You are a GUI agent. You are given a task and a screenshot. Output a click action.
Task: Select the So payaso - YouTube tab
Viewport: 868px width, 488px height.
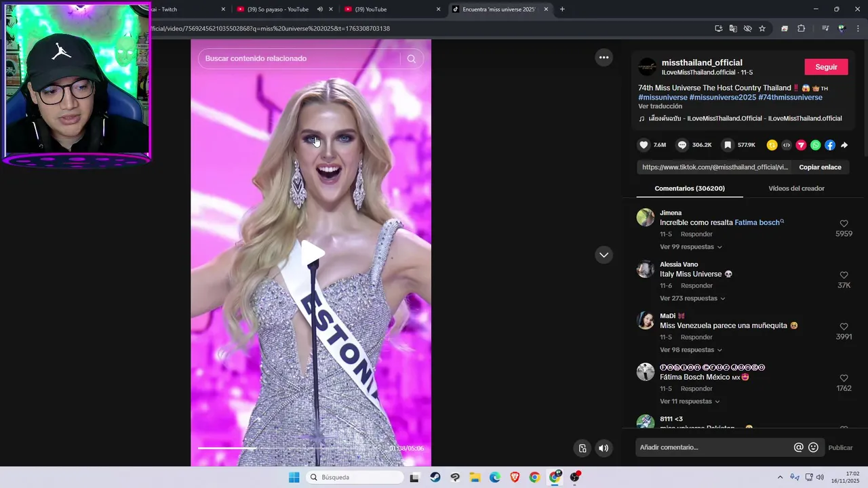click(x=278, y=9)
